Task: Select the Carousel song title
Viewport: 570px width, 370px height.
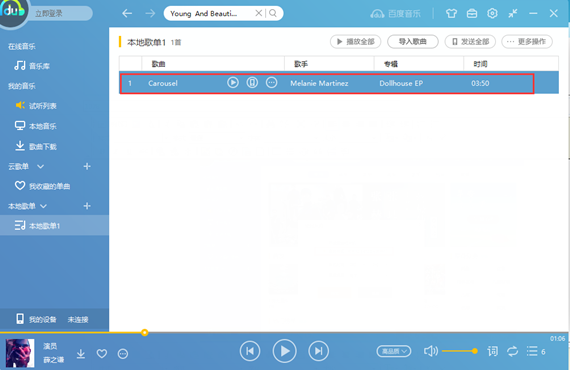Action: point(162,83)
